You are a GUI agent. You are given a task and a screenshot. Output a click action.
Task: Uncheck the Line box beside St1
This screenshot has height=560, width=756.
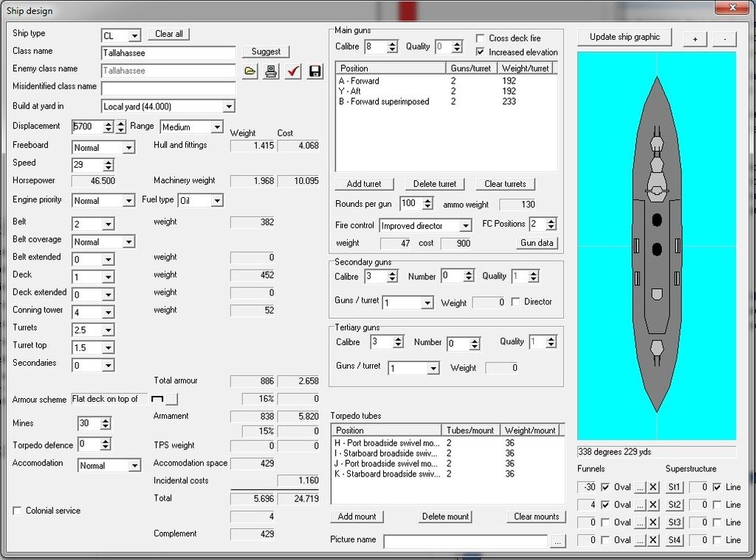pyautogui.click(x=718, y=487)
